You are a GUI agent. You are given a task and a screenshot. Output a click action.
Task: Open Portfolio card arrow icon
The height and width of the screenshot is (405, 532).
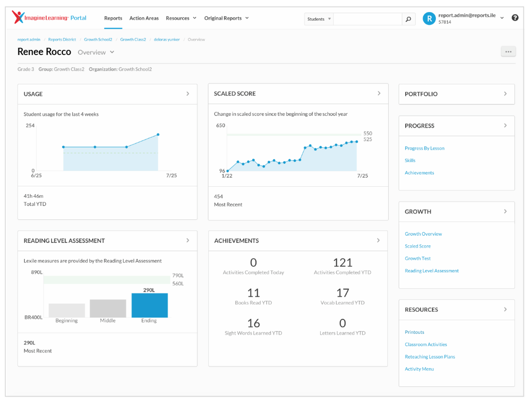click(x=505, y=94)
